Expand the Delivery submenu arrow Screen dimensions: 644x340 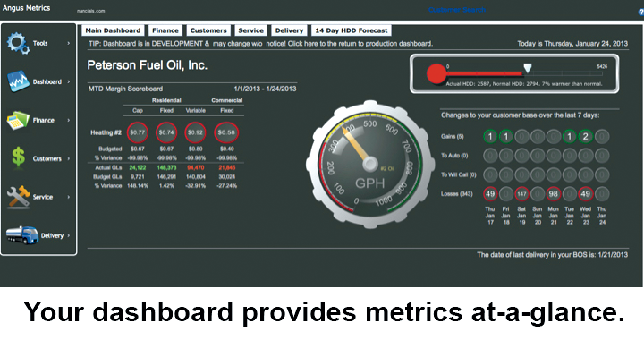pos(69,235)
